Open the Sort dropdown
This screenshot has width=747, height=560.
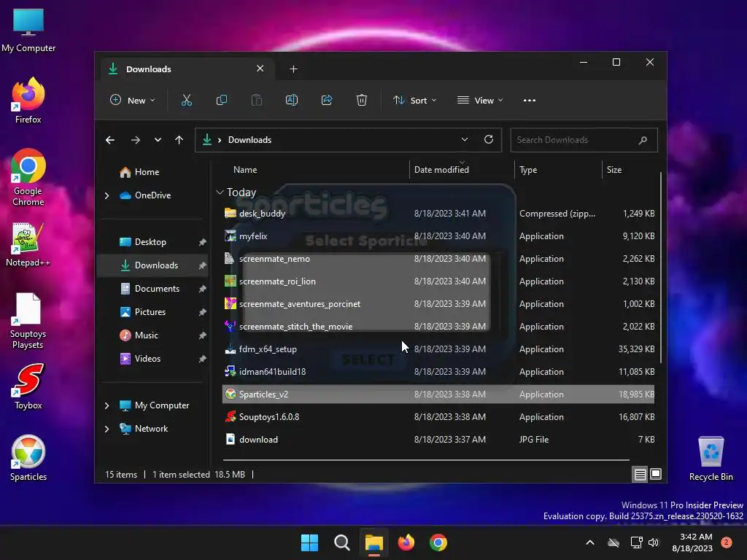pyautogui.click(x=414, y=101)
